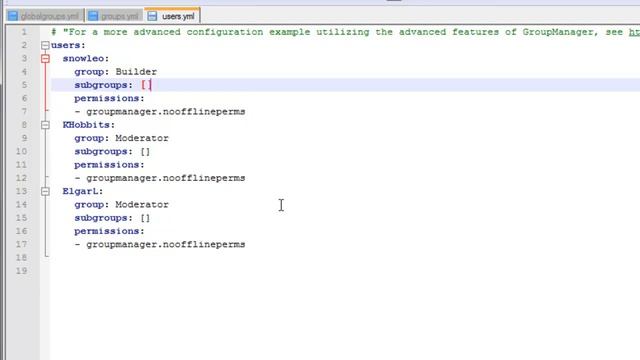Collapse the ElgarL: fold marker

[x=45, y=191]
